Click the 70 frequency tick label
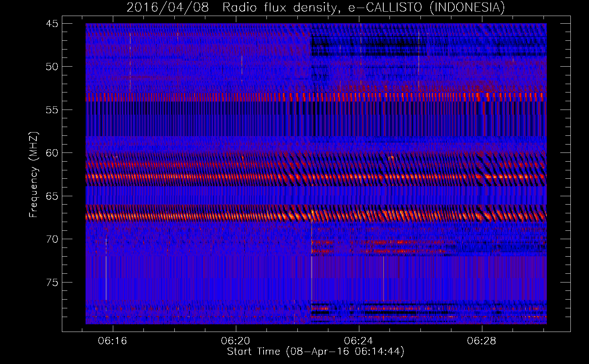 click(x=52, y=239)
